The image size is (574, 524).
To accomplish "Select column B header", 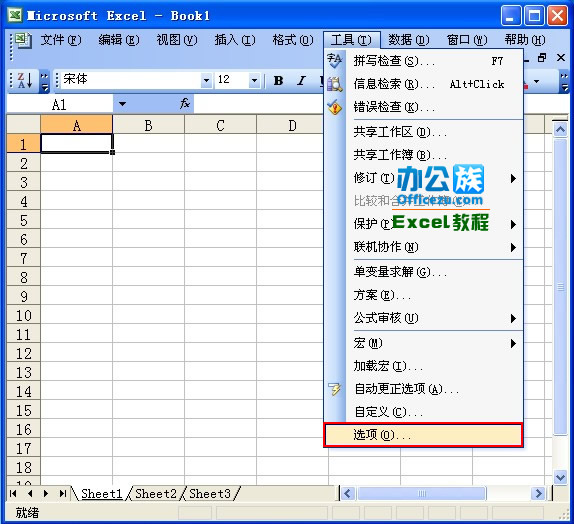I will click(x=148, y=125).
